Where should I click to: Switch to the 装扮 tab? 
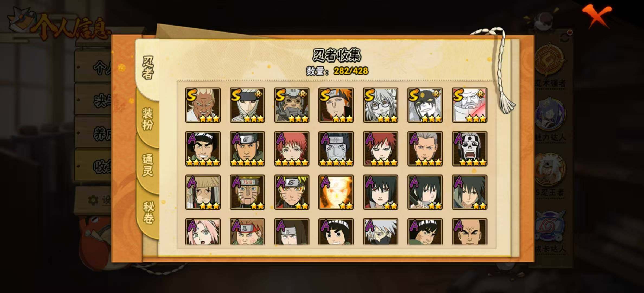coord(148,119)
